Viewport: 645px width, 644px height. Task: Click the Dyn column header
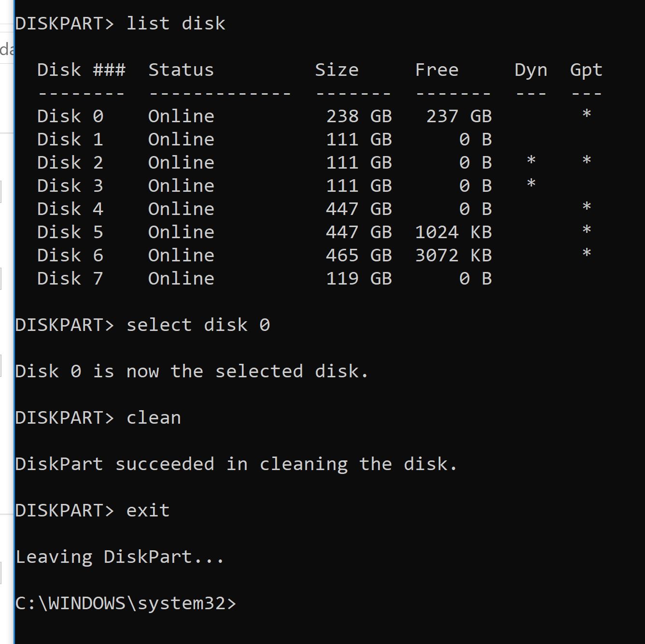(531, 71)
